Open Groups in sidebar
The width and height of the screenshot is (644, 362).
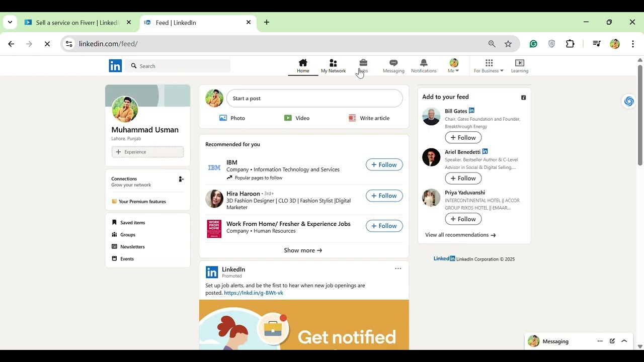[x=124, y=235]
